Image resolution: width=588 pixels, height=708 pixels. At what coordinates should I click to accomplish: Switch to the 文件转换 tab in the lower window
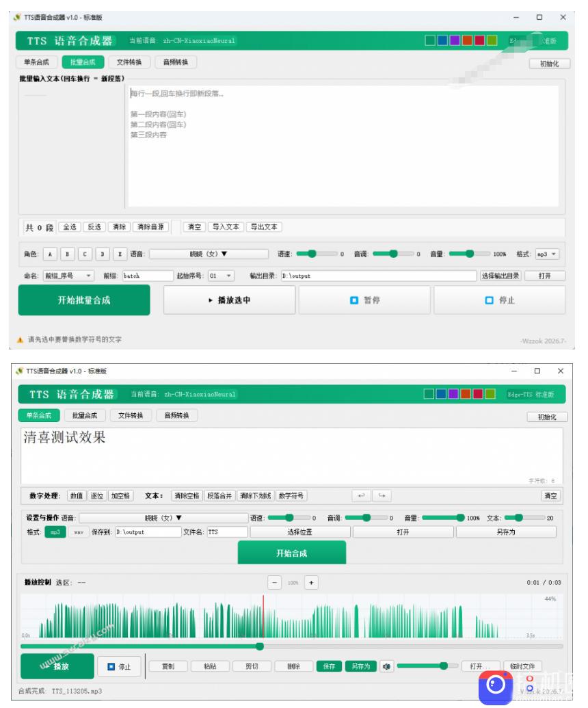coord(131,415)
